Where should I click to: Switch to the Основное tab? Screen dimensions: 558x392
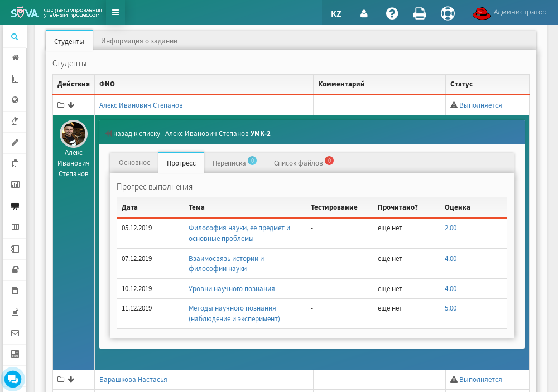tap(134, 163)
